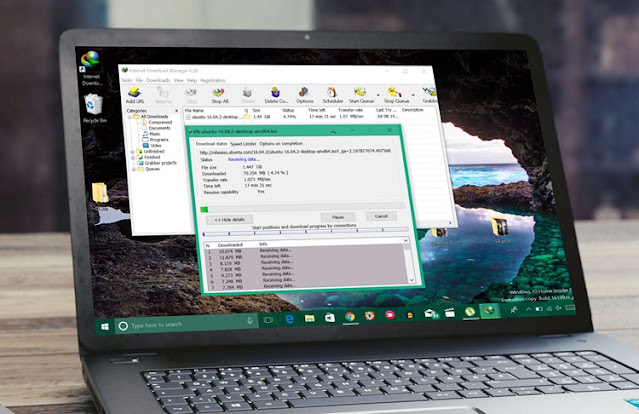This screenshot has width=639, height=414.
Task: Click the Transfer rate column header
Action: [350, 110]
